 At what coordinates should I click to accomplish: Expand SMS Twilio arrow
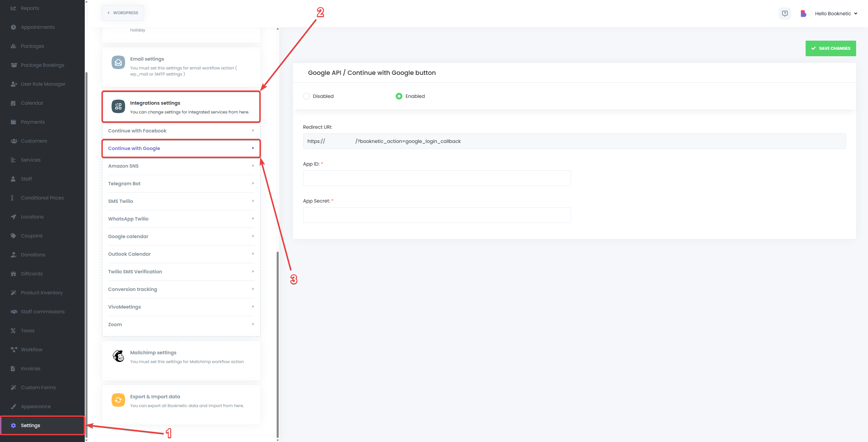click(253, 201)
